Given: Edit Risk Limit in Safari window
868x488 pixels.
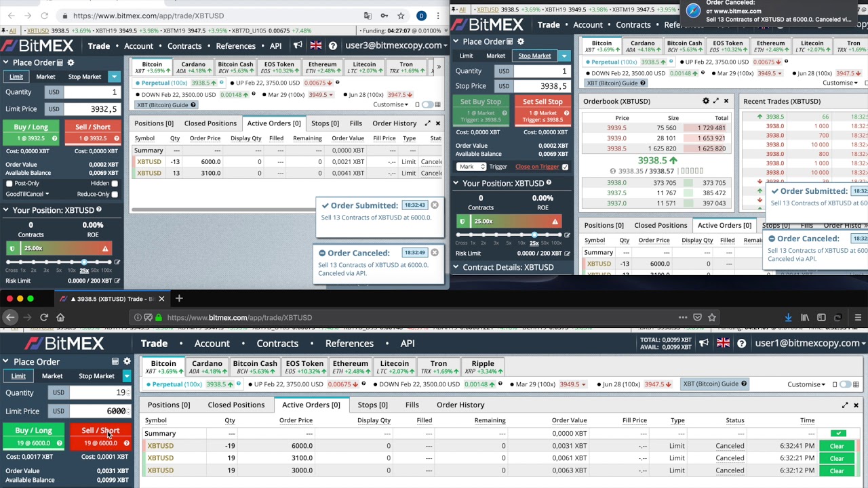Looking at the screenshot, I should [x=568, y=253].
